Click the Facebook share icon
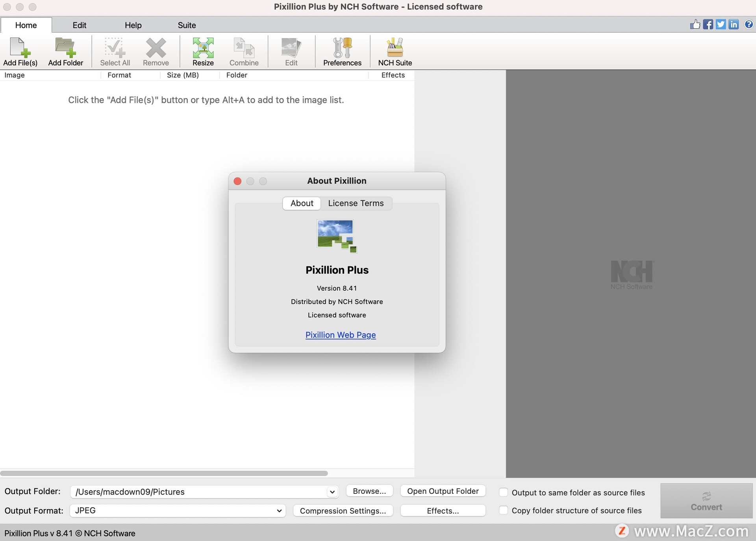This screenshot has width=756, height=541. pos(708,24)
